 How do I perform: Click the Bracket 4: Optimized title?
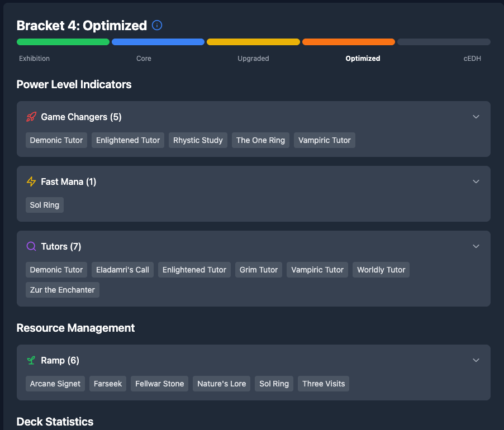pyautogui.click(x=82, y=26)
